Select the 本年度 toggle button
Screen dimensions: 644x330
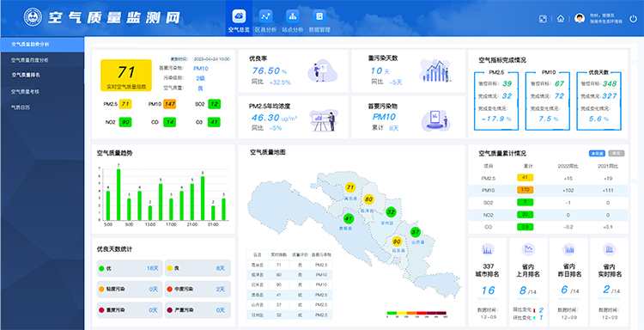point(597,153)
